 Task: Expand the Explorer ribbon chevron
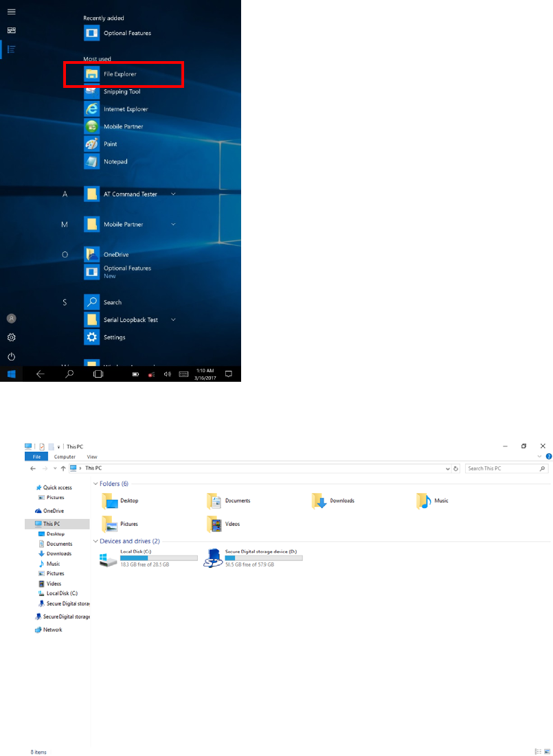click(539, 456)
